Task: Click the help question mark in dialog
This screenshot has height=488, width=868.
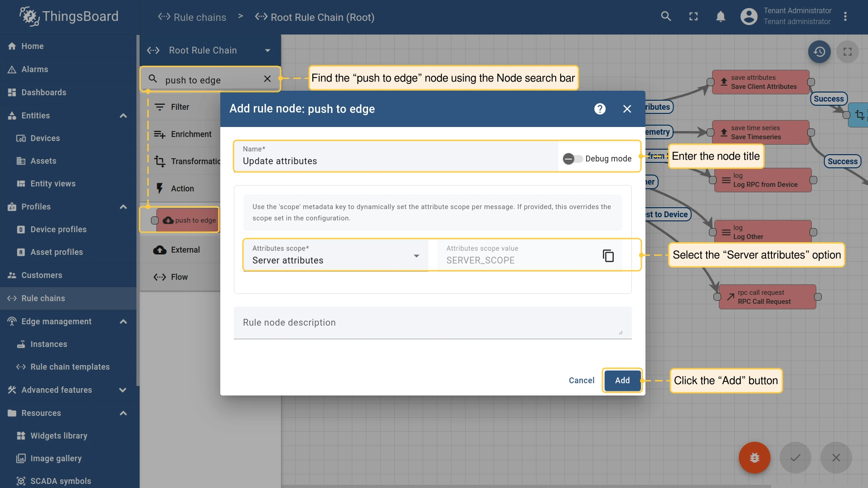Action: click(x=600, y=109)
